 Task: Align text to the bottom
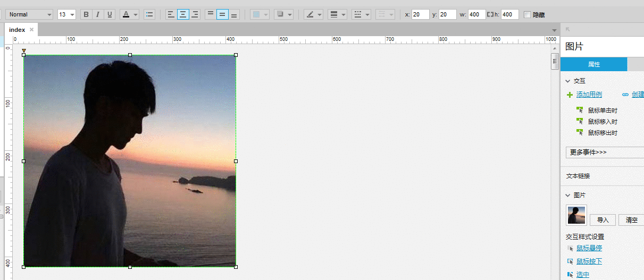[x=234, y=14]
